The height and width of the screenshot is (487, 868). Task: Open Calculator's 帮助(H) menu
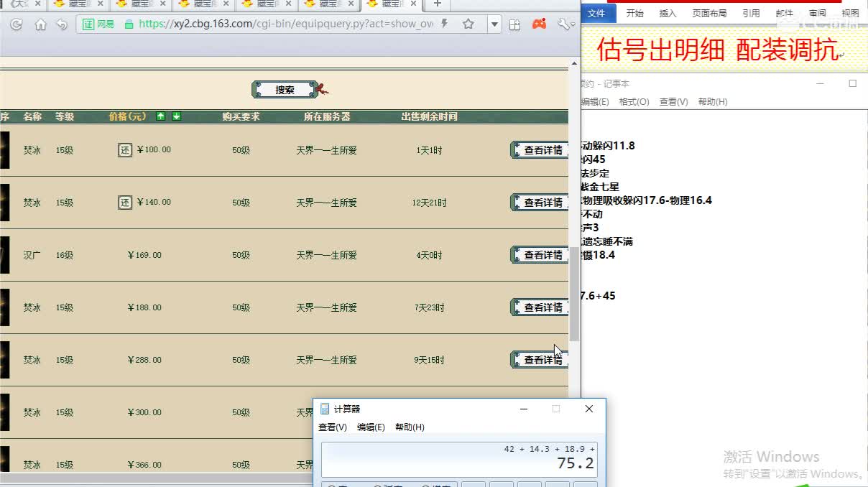click(x=410, y=427)
